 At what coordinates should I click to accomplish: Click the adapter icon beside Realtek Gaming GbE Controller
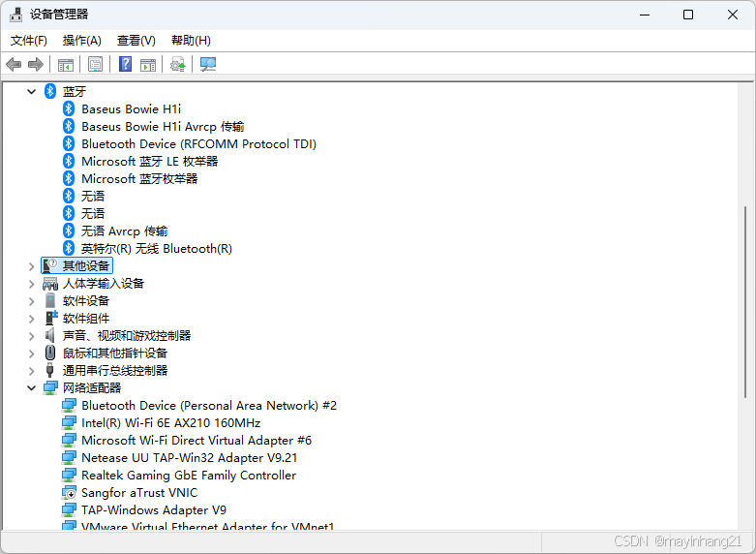click(x=69, y=476)
